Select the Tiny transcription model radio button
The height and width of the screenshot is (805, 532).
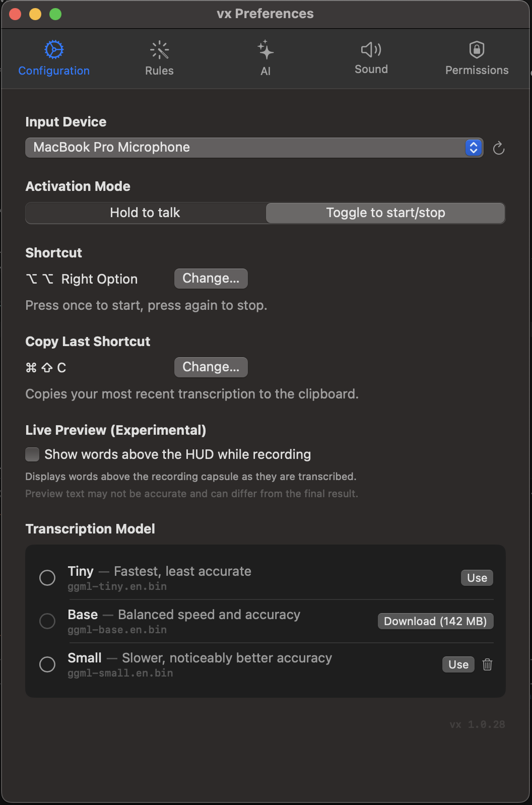pos(47,578)
